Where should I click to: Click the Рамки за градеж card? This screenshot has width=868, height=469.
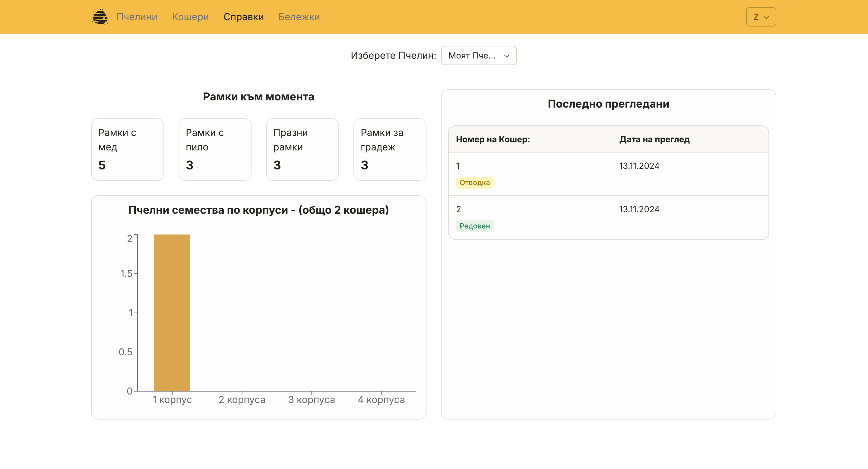390,149
